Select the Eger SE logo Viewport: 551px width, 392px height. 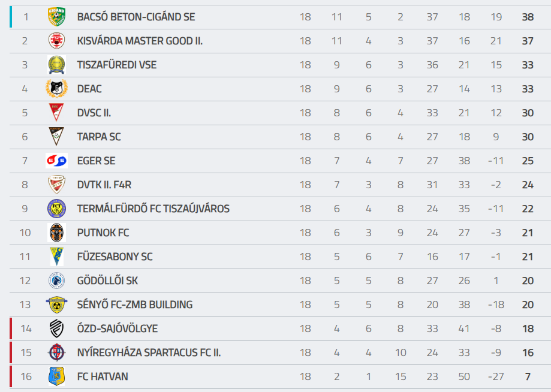[x=57, y=161]
